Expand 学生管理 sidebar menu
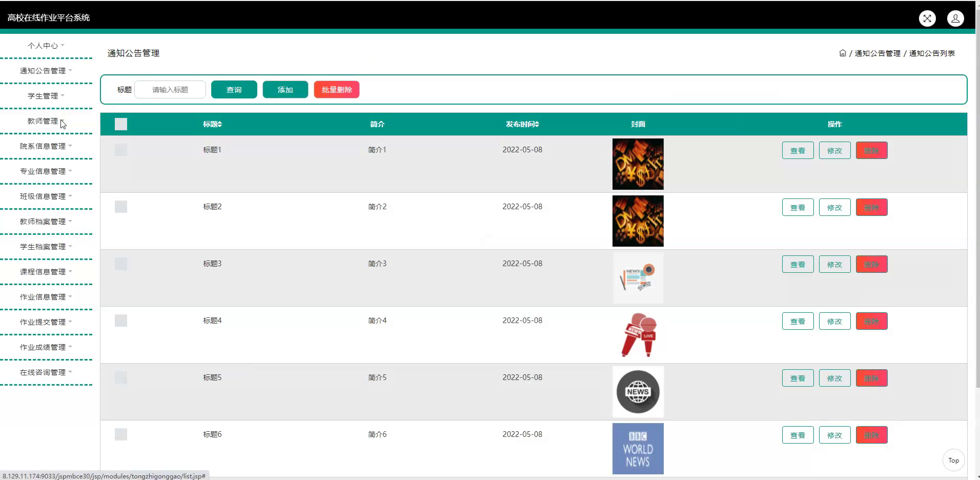 (x=46, y=96)
